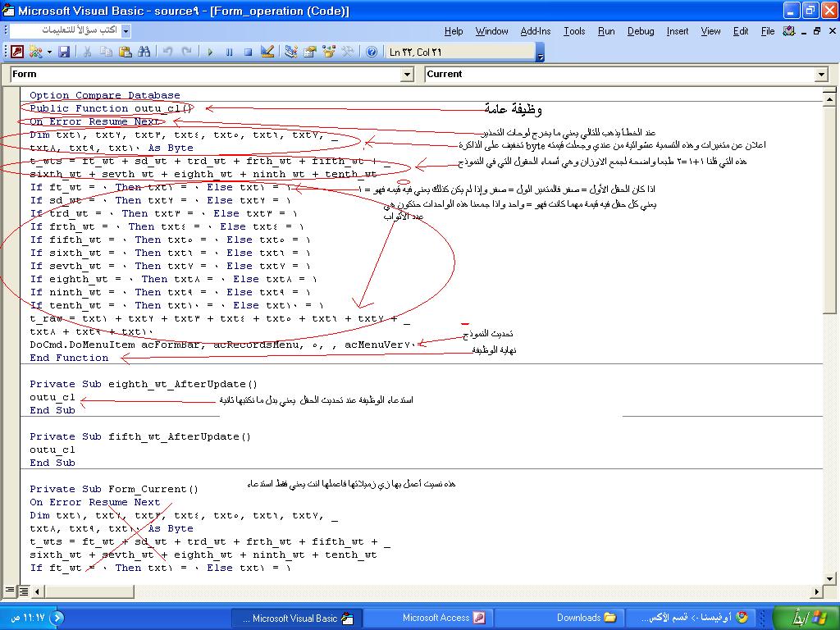Open the Edit menu
Screen dimensions: 840x630
(741, 31)
